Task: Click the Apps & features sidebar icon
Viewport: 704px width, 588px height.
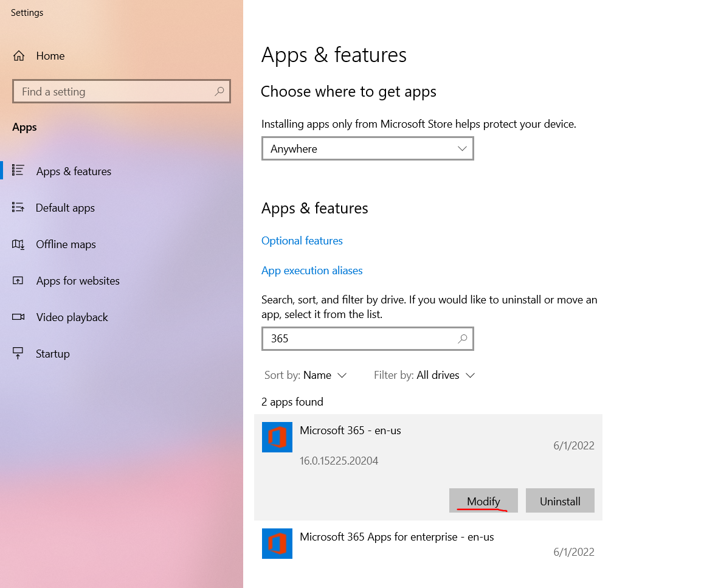Action: pos(18,170)
